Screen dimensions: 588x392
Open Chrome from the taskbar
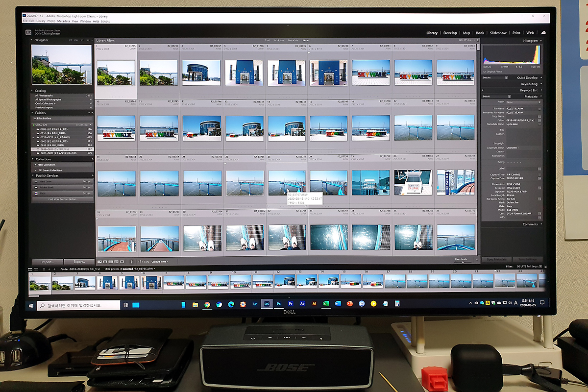coord(207,304)
